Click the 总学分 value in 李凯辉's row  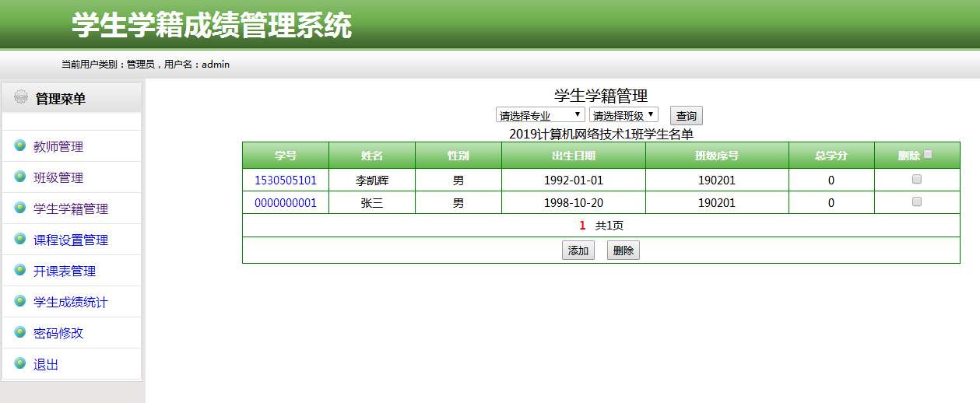(x=831, y=180)
